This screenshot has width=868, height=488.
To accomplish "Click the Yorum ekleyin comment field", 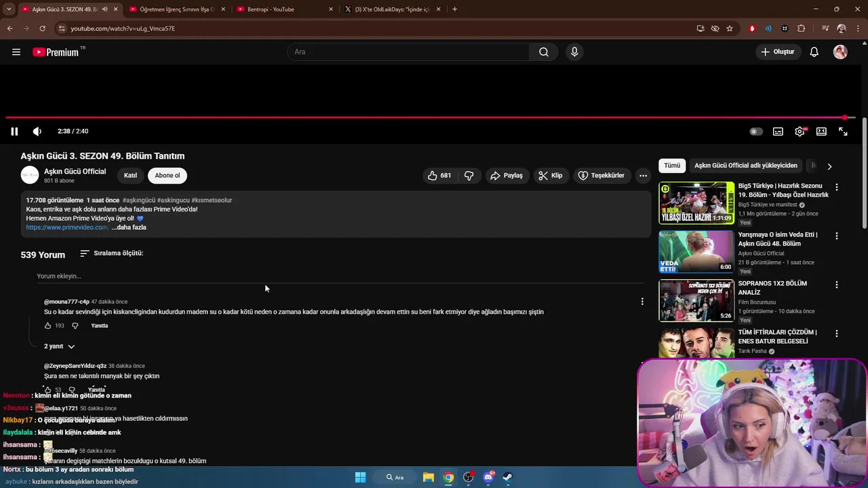I will click(x=339, y=277).
